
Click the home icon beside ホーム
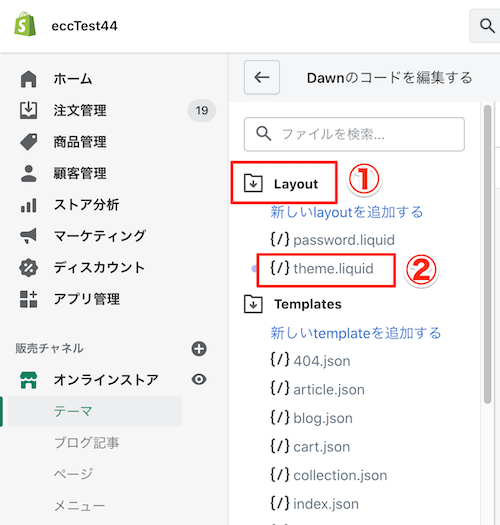(x=28, y=79)
